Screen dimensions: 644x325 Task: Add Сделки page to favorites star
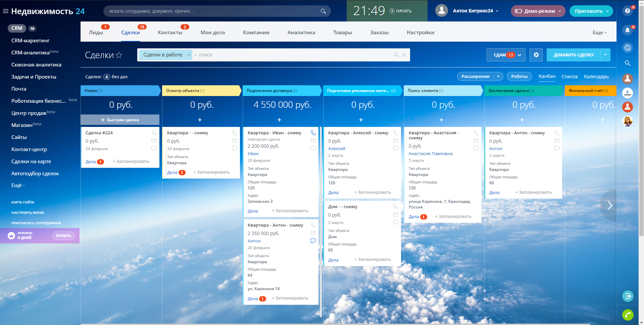pyautogui.click(x=119, y=55)
